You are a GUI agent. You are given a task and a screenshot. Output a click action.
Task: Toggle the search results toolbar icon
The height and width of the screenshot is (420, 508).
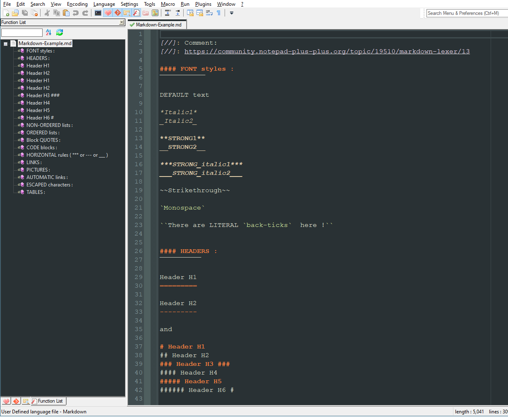point(127,13)
